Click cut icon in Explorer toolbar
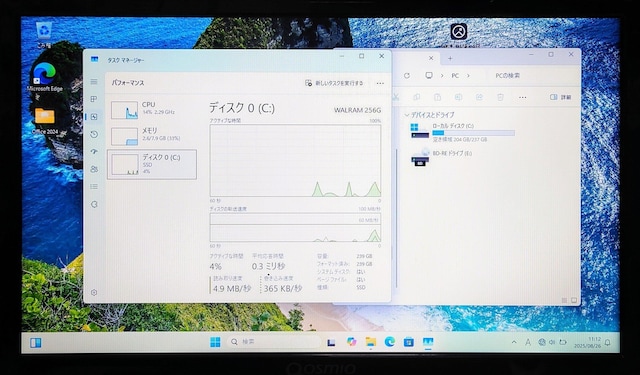640x375 pixels. 396,97
